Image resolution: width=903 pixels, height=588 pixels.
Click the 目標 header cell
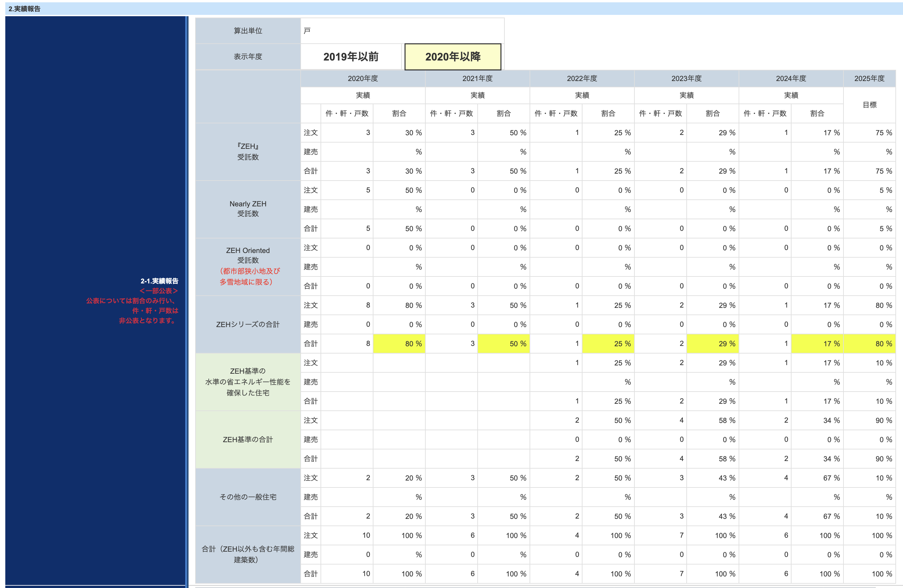point(869,105)
